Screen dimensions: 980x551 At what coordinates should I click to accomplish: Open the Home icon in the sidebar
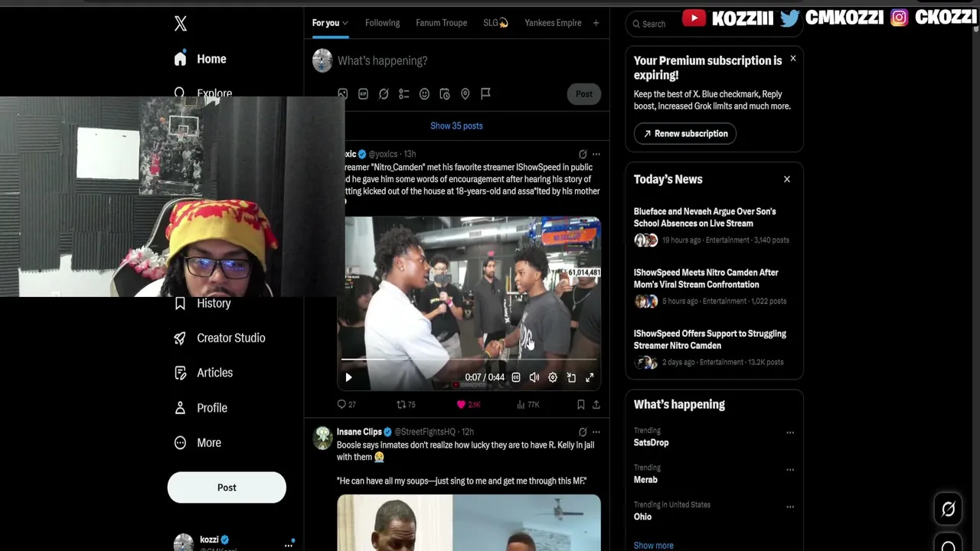pos(181,59)
